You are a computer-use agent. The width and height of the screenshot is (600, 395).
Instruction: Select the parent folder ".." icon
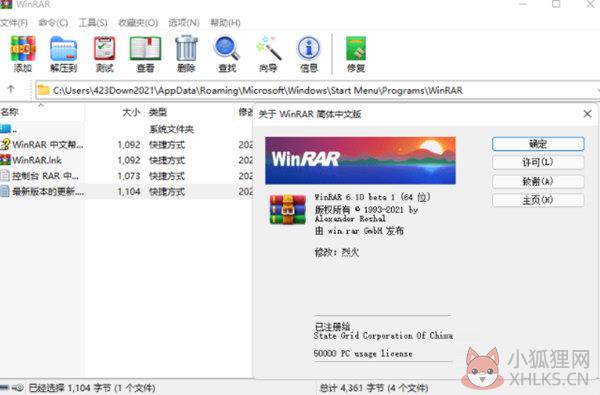(x=5, y=129)
